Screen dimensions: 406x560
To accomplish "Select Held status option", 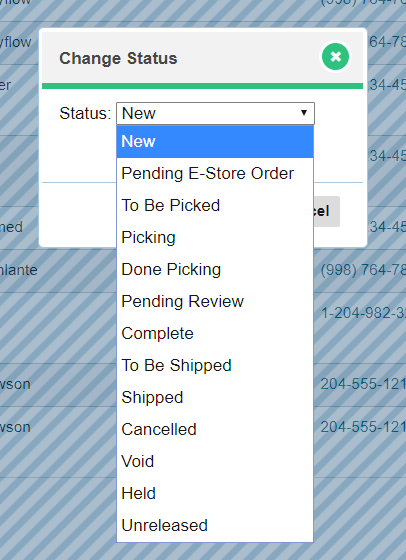I will click(x=215, y=494).
